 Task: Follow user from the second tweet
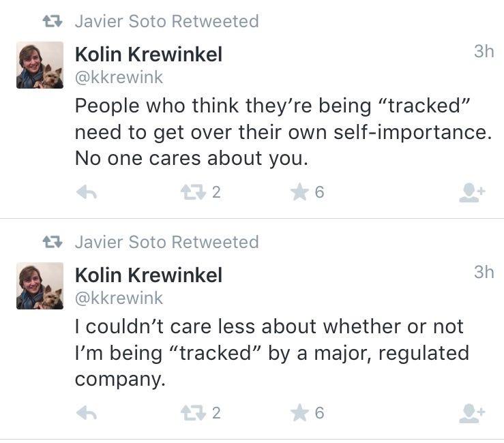pos(471,414)
